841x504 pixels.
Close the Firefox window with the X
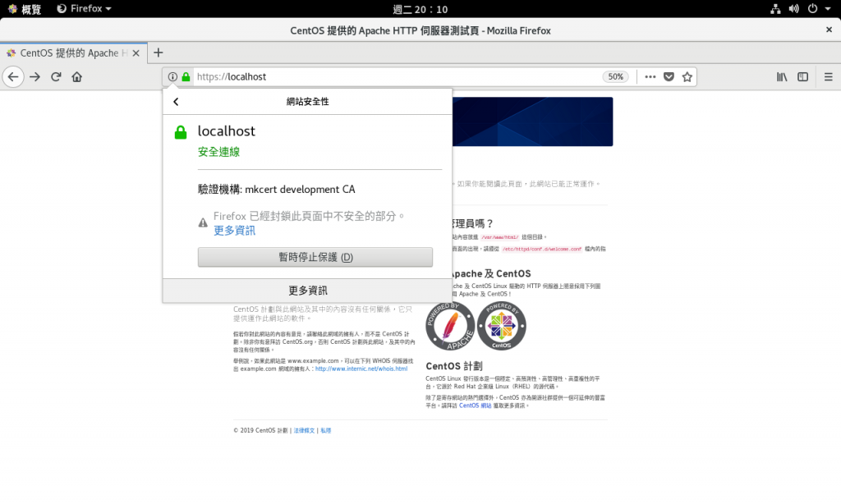tap(829, 30)
